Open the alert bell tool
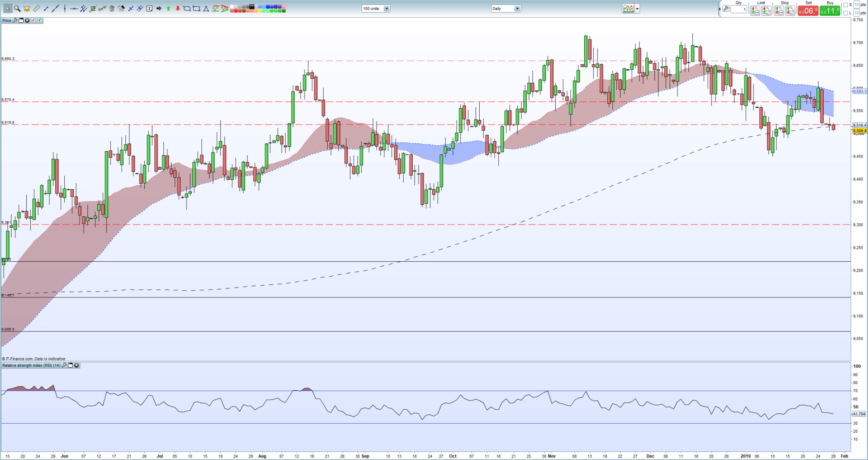This screenshot has width=868, height=460. tap(27, 8)
